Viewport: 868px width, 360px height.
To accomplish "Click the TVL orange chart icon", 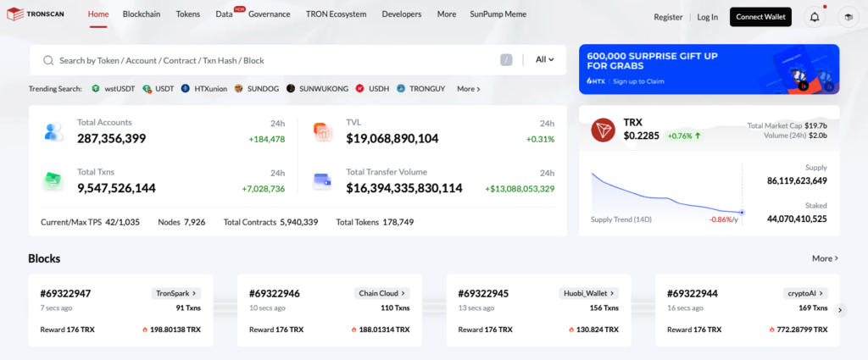I will [x=323, y=131].
